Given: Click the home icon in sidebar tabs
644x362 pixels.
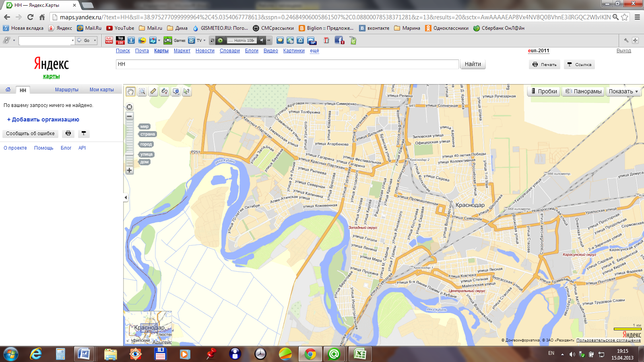Looking at the screenshot, I should [x=8, y=90].
